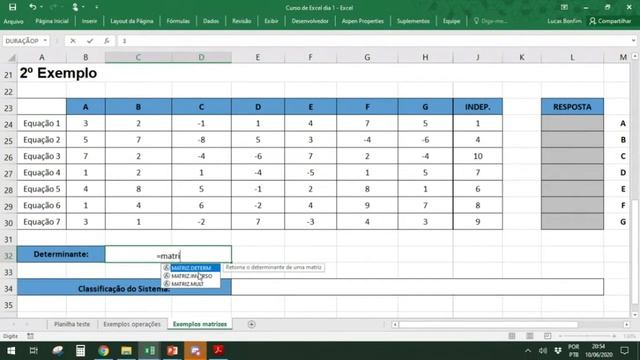Open the Fórmulas ribbon tab
The height and width of the screenshot is (360, 640).
[178, 21]
